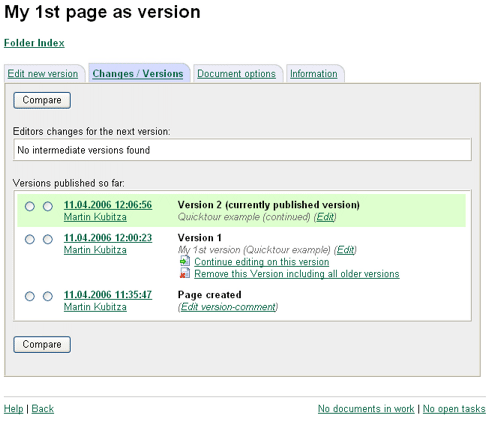Click the green arrow continue-editing icon
Screen dimensions: 494x422
coord(185,261)
